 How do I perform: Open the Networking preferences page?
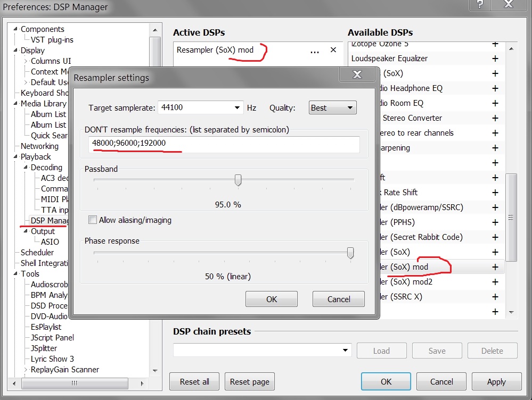[x=39, y=146]
